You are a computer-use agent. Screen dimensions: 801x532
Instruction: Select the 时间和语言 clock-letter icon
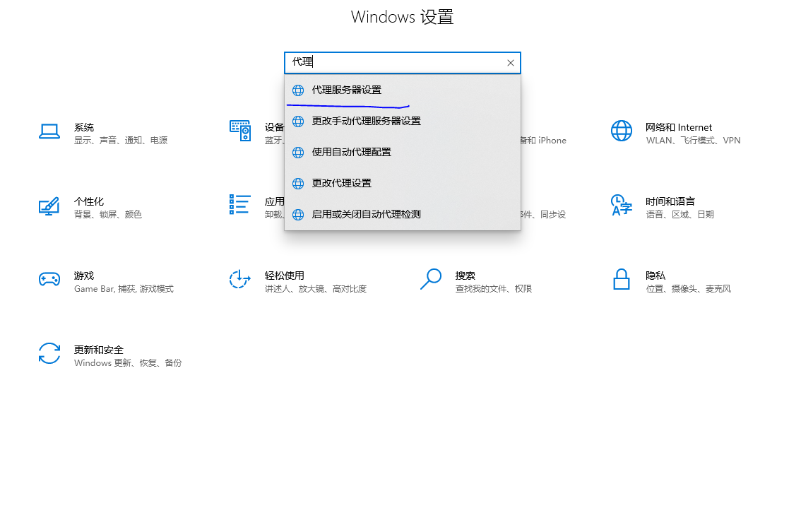621,205
